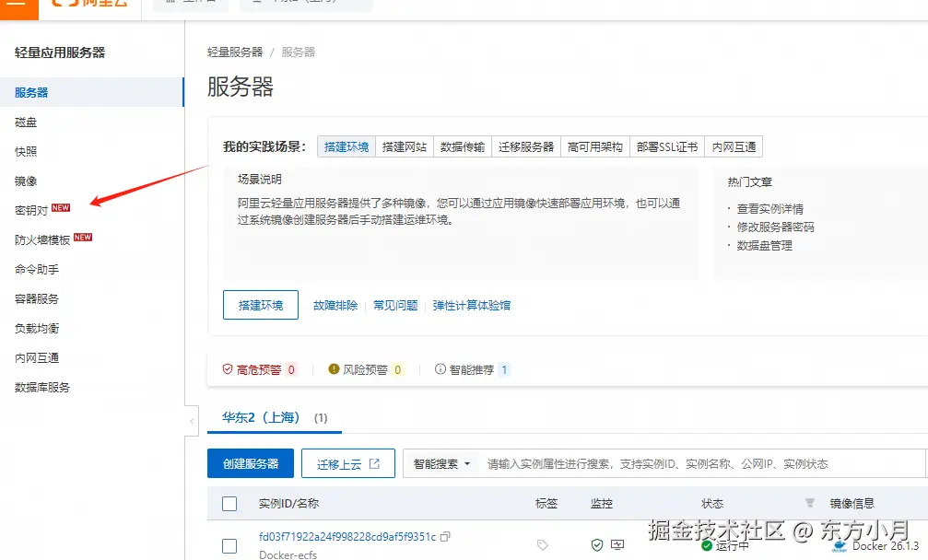Select the 数据传输 scenario tab

[x=463, y=146]
